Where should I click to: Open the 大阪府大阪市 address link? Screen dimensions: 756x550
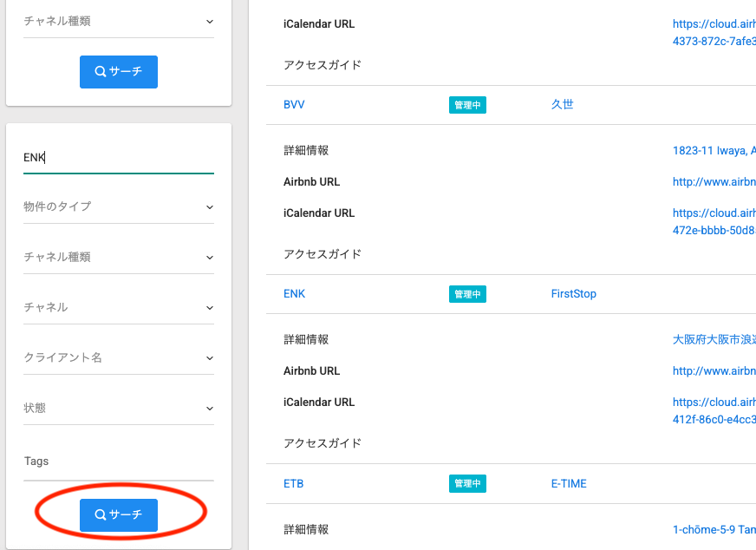(x=714, y=339)
